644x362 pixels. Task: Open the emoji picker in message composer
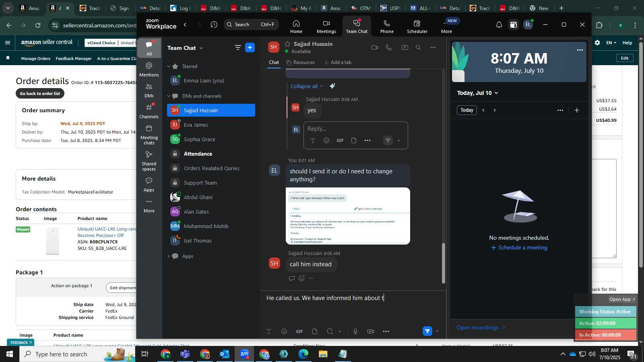pos(284,331)
